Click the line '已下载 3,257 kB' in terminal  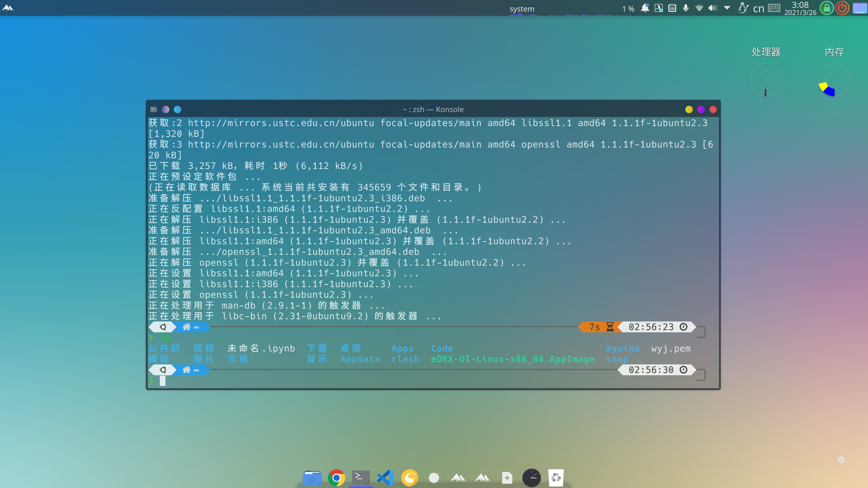click(x=256, y=166)
